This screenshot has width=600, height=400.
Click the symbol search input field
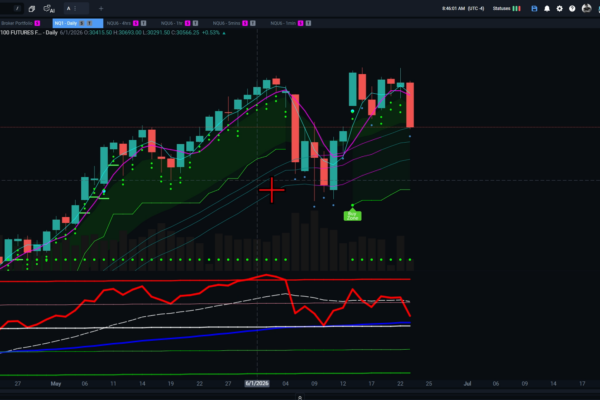pyautogui.click(x=12, y=8)
